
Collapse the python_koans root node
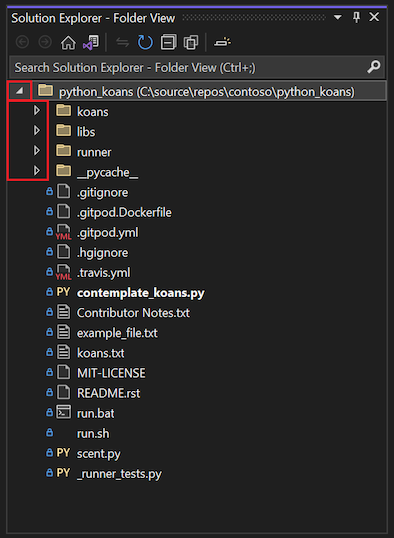(20, 91)
